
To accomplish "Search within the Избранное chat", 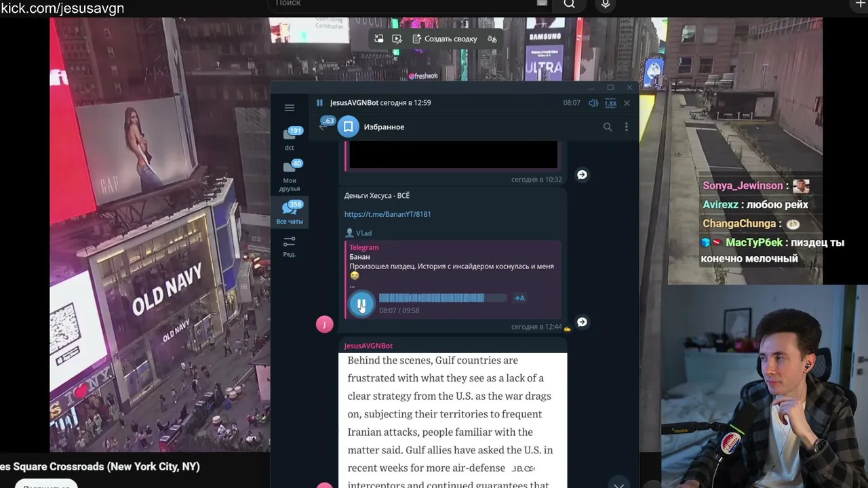I will (608, 127).
